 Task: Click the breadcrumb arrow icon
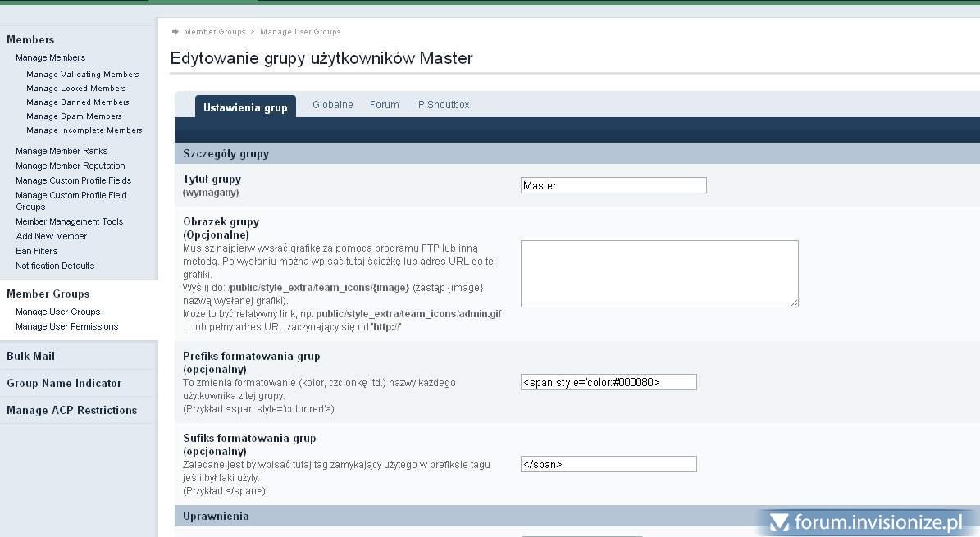(175, 32)
